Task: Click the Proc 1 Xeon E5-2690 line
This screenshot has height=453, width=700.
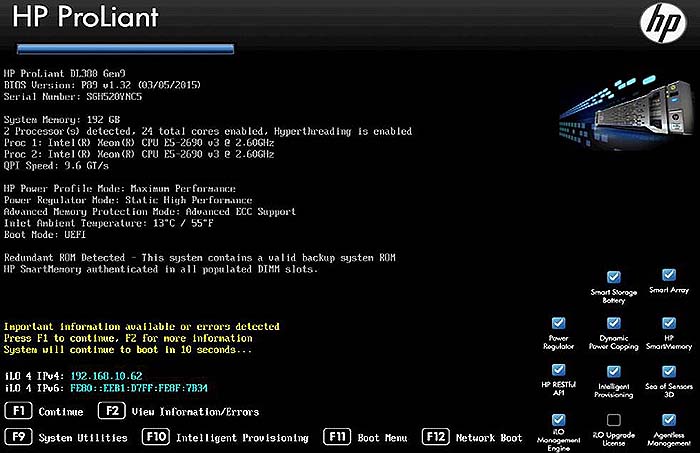Action: (139, 143)
